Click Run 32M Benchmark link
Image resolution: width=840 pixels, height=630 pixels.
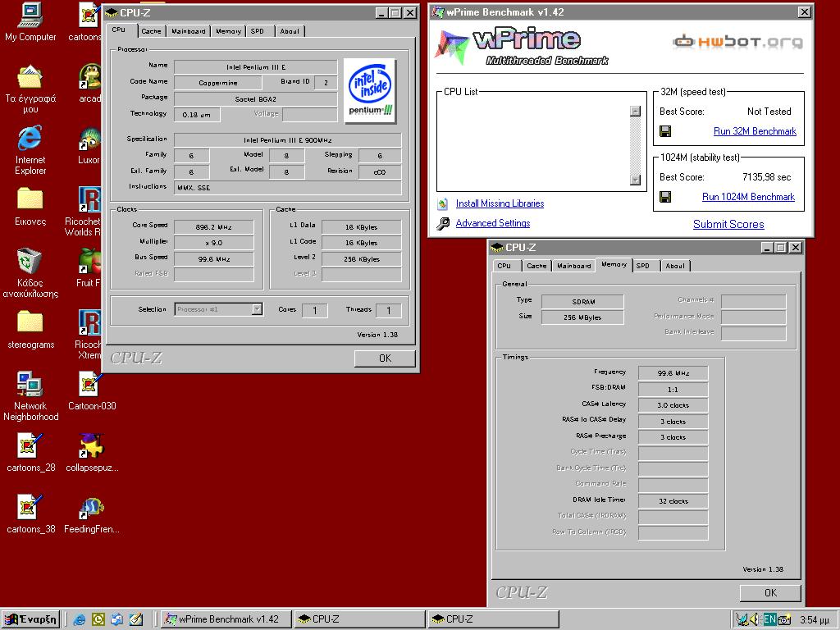tap(755, 131)
